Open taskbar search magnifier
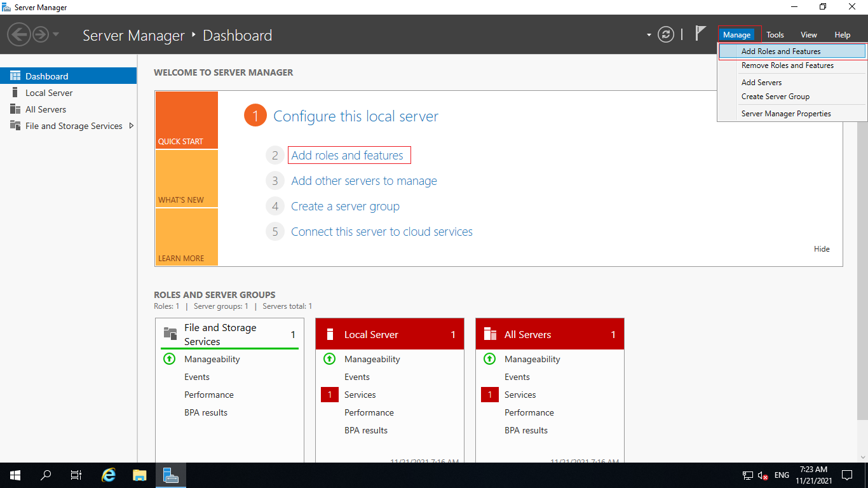The height and width of the screenshot is (488, 868). pyautogui.click(x=46, y=475)
